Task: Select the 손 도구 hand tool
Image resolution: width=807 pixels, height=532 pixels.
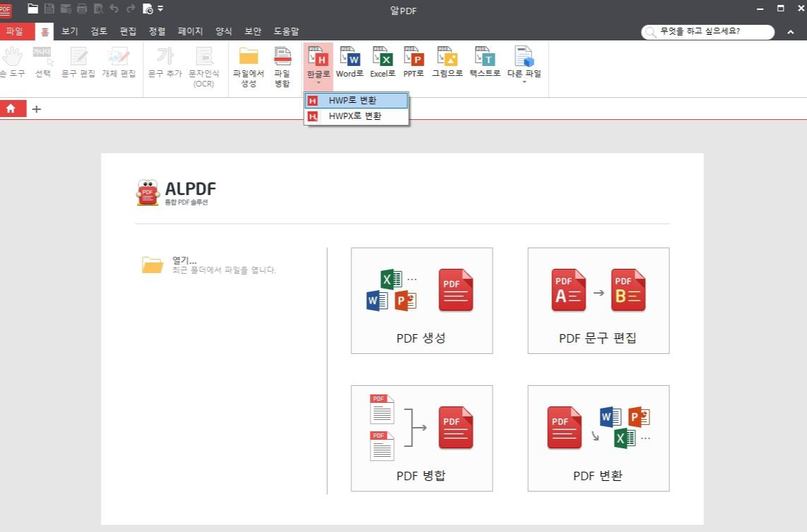Action: (x=12, y=62)
